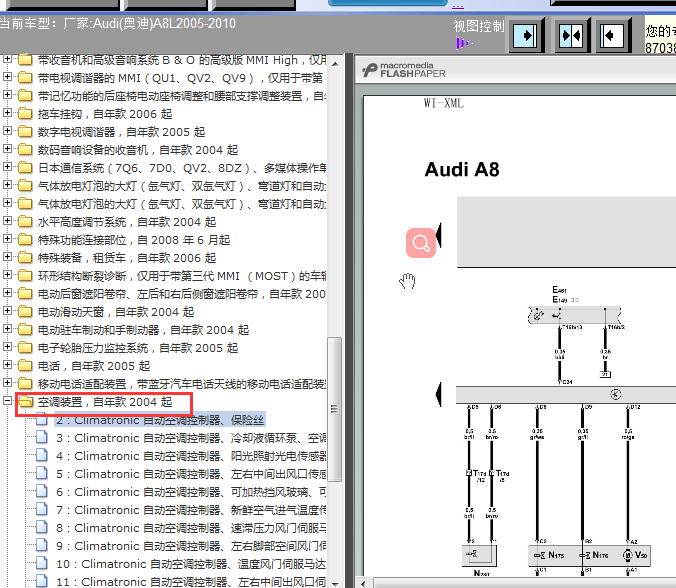Expand the 特殊功能连接部位 node
The height and width of the screenshot is (588, 676).
[7, 239]
